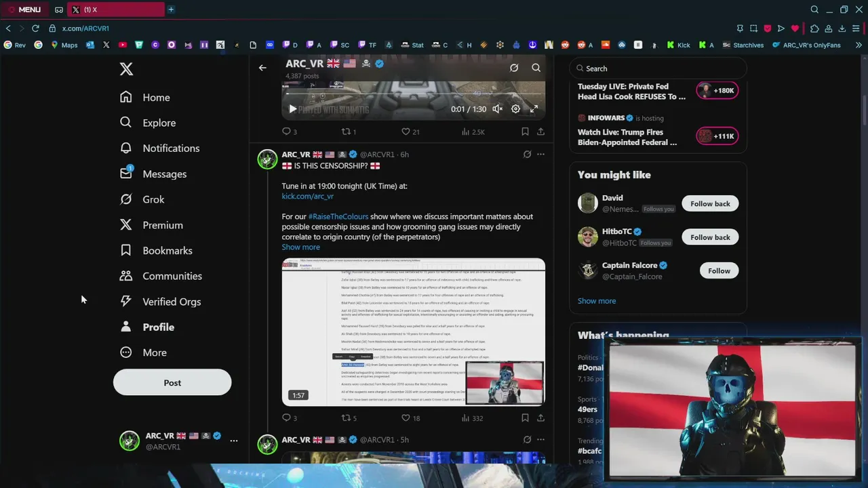
Task: Click the Grok icon in profile header
Action: pos(514,68)
